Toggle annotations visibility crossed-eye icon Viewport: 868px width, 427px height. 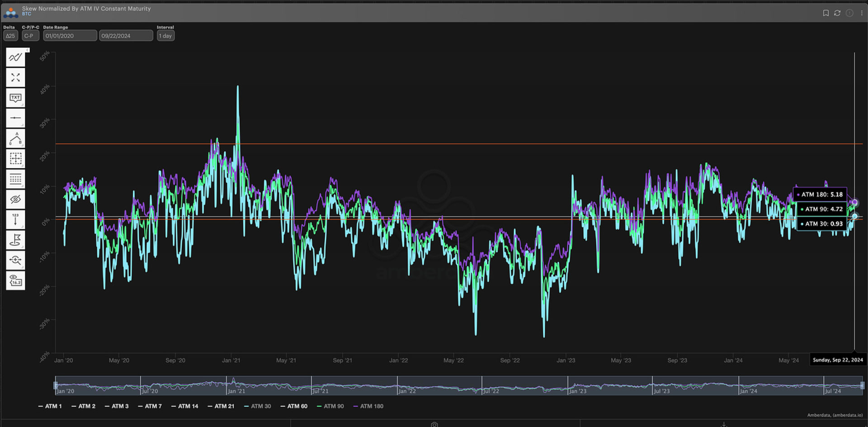click(x=15, y=199)
